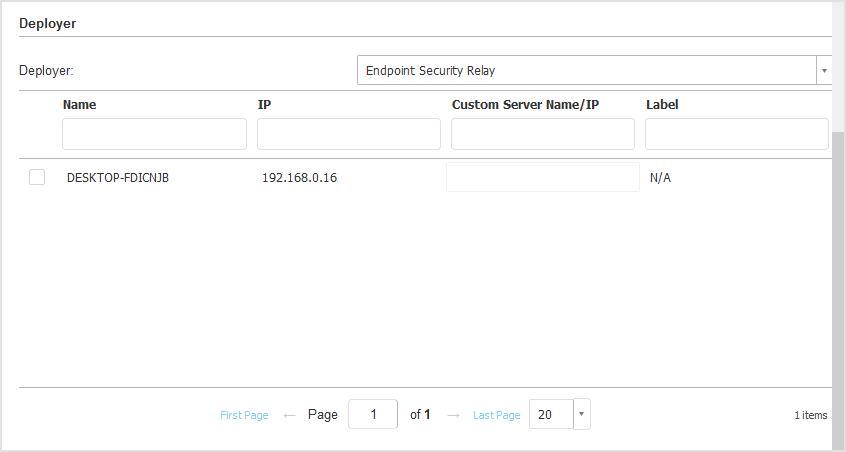Select the checkbox for DESKTOP-FDICNJB

[37, 177]
